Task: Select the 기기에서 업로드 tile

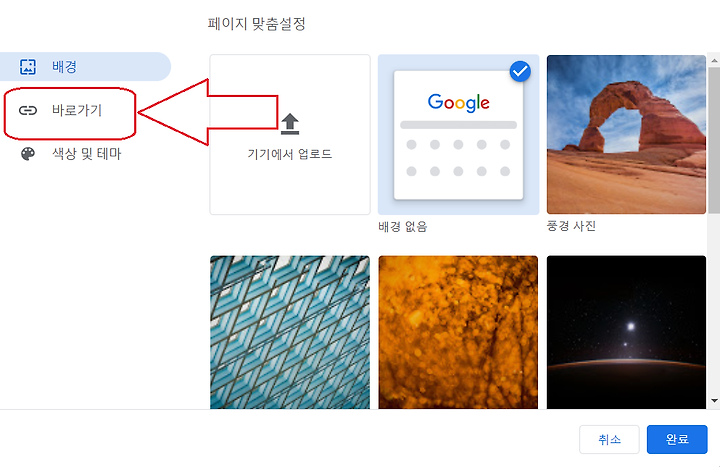Action: [x=290, y=135]
